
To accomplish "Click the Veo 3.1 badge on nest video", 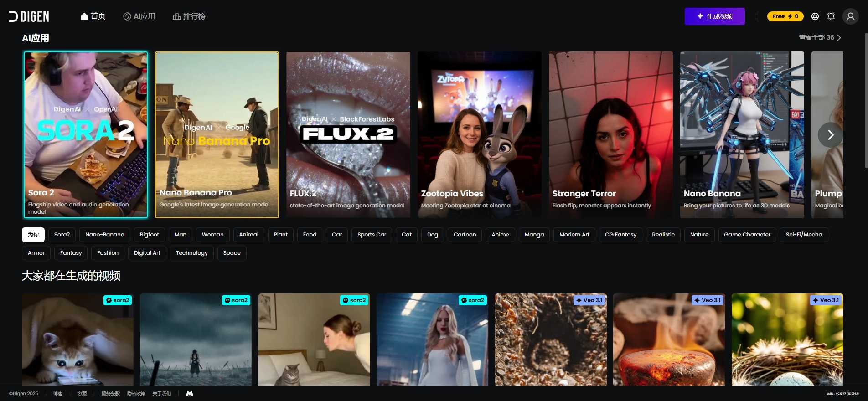I will [826, 300].
